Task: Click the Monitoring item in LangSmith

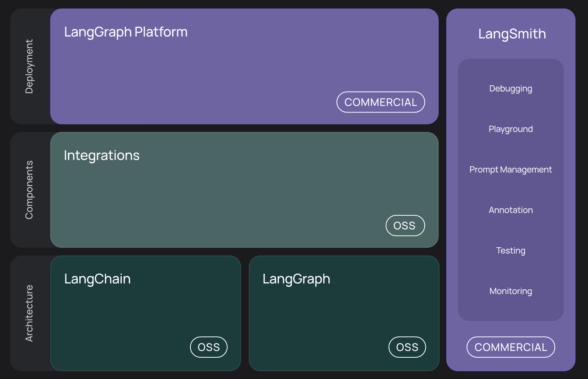Action: tap(510, 291)
